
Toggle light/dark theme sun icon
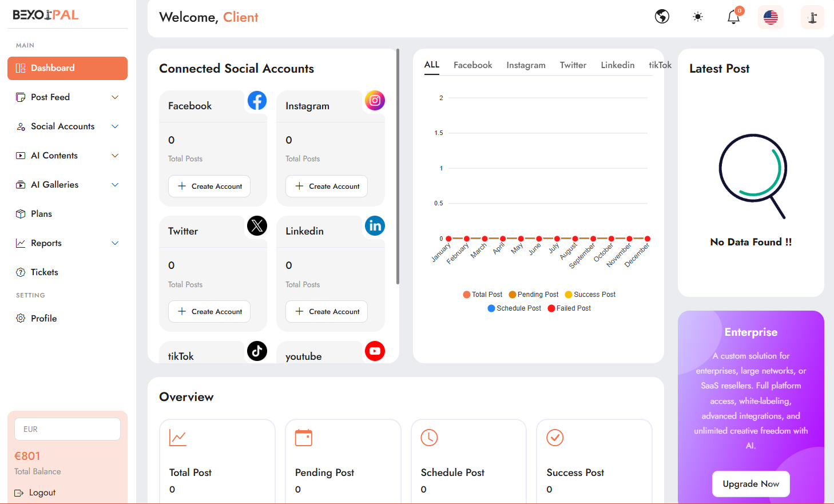click(698, 17)
